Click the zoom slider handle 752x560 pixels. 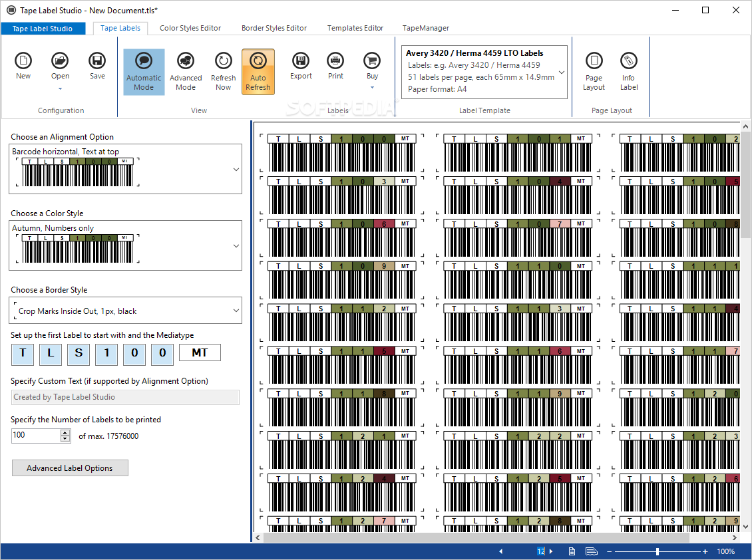click(658, 551)
